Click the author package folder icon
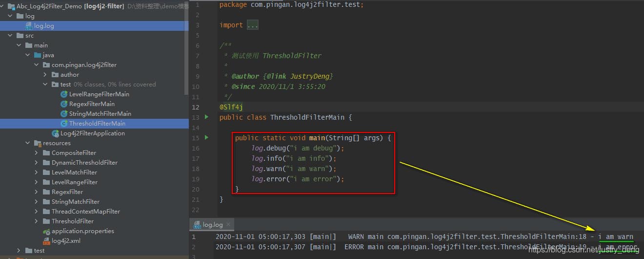Screen dimensions: 644x259 pyautogui.click(x=55, y=75)
